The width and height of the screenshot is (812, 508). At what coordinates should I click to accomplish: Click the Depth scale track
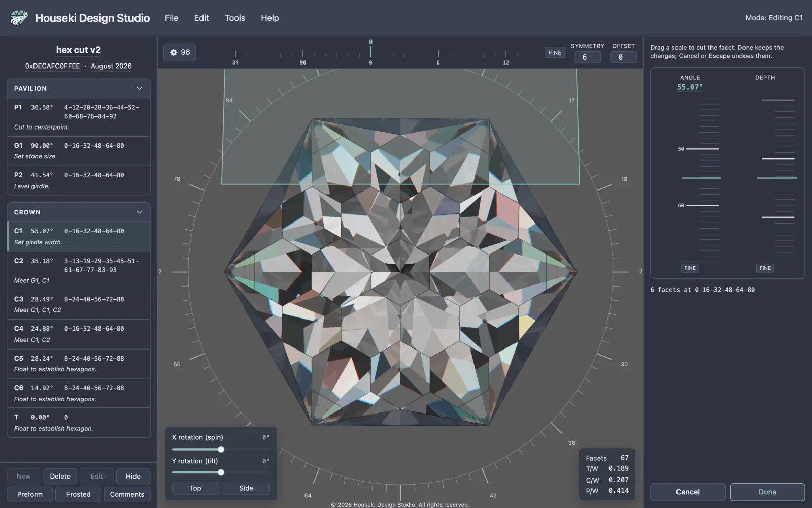[x=777, y=178]
